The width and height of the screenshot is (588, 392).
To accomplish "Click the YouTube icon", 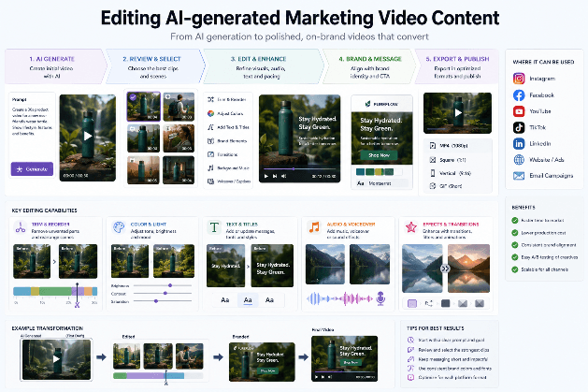I will 519,111.
